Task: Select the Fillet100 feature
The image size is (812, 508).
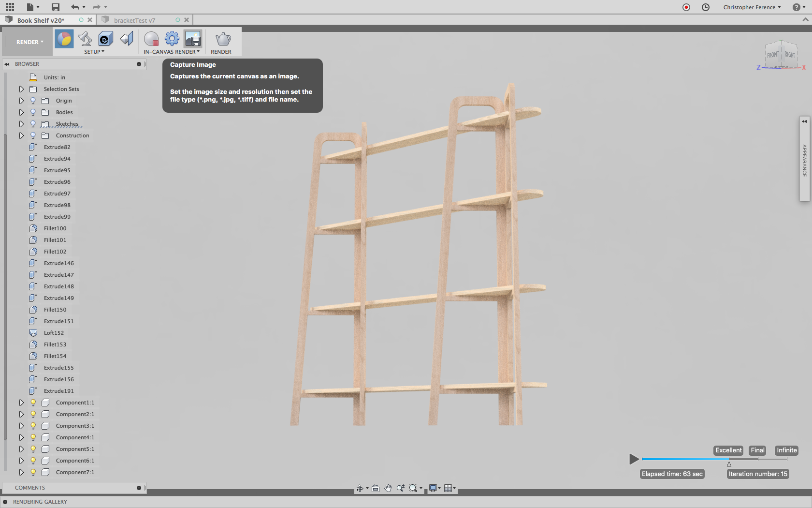Action: click(55, 228)
